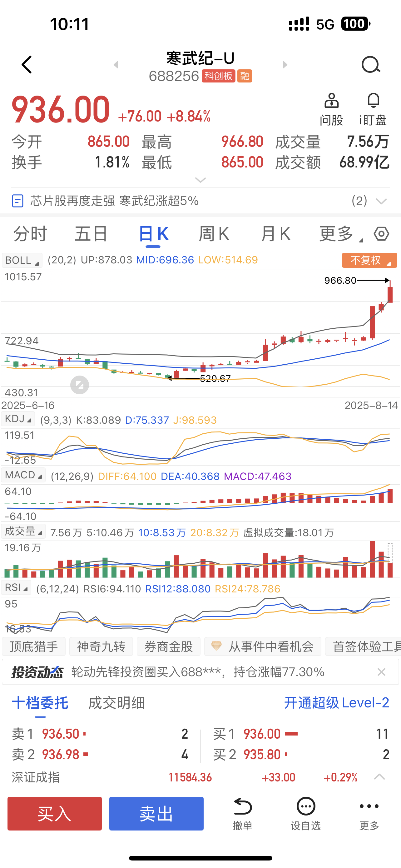Open 问股 assistant icon
The height and width of the screenshot is (868, 401).
[x=331, y=109]
